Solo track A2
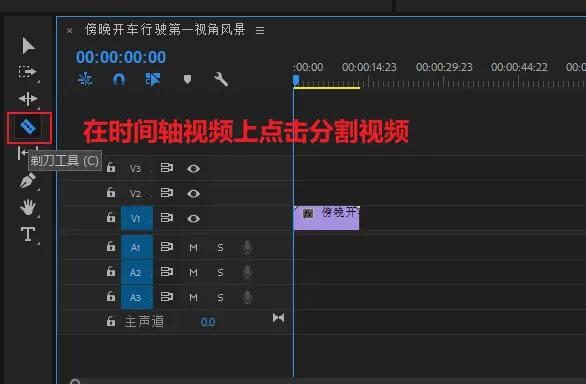This screenshot has height=384, width=586. coord(220,273)
